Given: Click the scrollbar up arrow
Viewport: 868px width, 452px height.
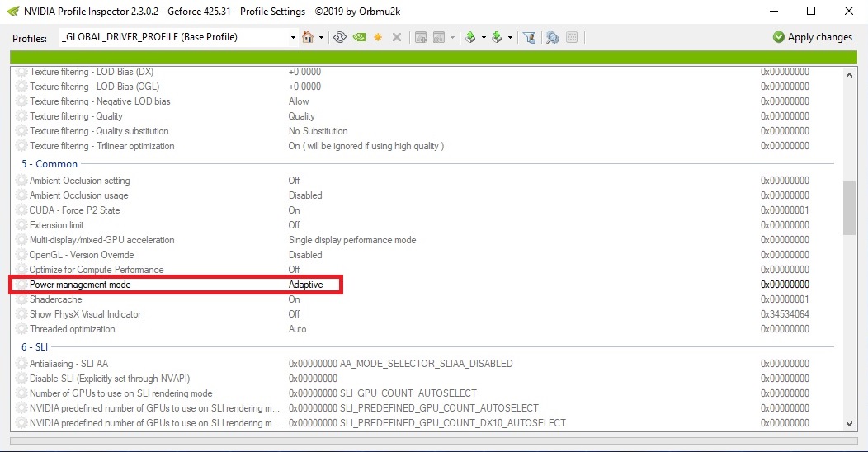Looking at the screenshot, I should coord(849,75).
